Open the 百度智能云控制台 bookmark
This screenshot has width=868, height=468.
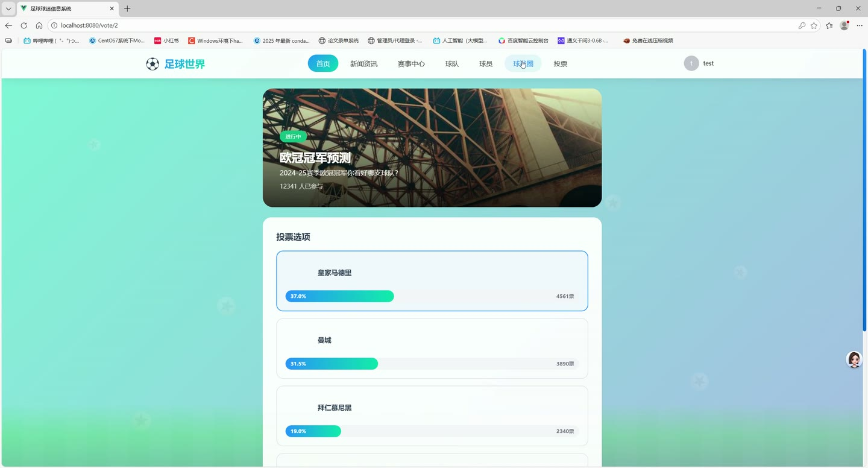(x=523, y=41)
